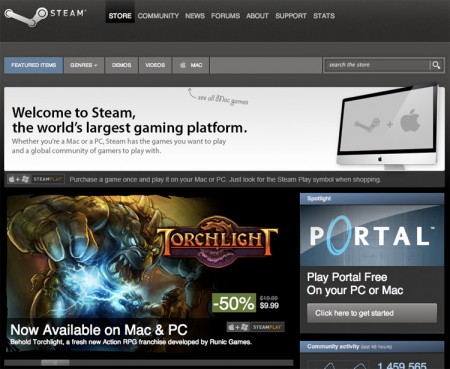
Task: Click the Steam logo in the header
Action: pos(45,16)
